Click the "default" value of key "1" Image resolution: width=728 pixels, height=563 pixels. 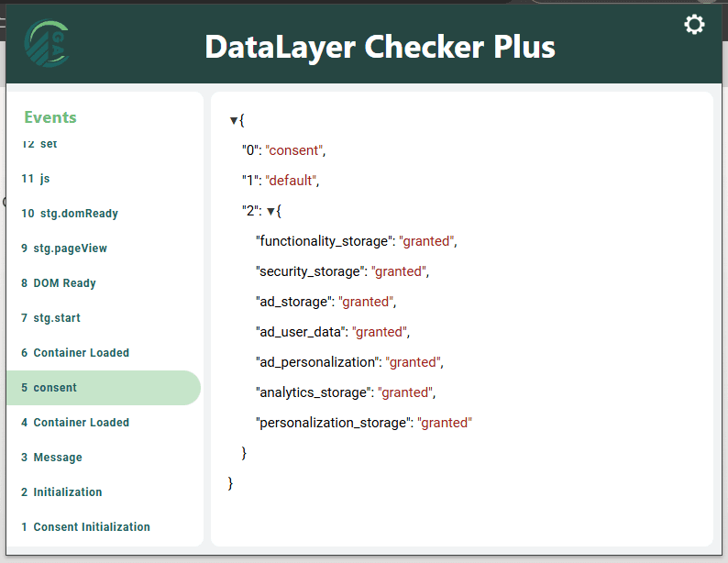pos(291,181)
